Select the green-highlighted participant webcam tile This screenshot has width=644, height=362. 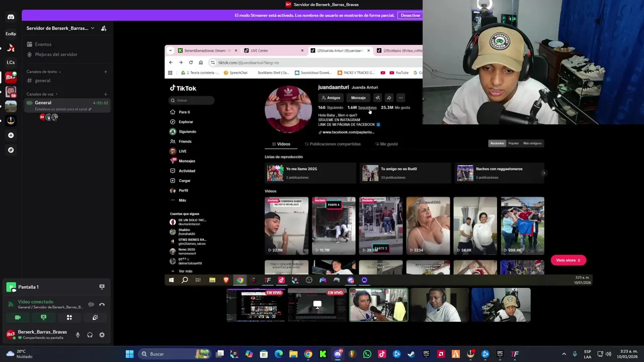tap(378, 305)
